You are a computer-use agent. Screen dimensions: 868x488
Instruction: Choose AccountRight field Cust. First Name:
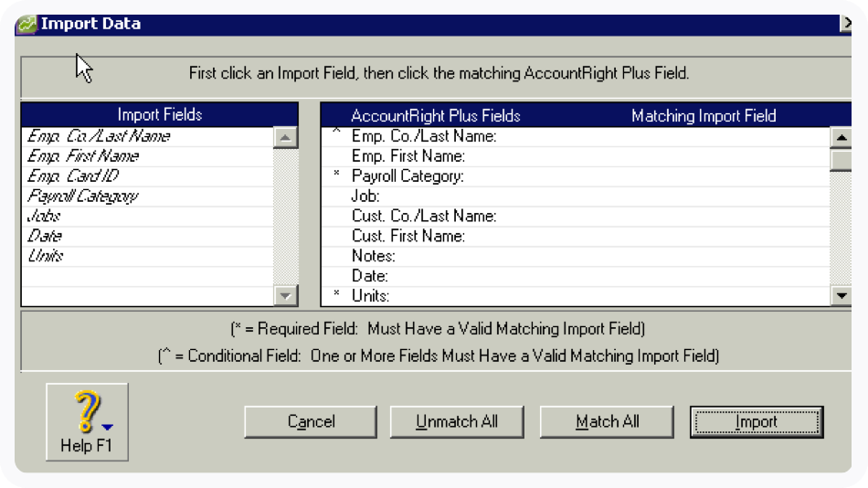[576, 236]
